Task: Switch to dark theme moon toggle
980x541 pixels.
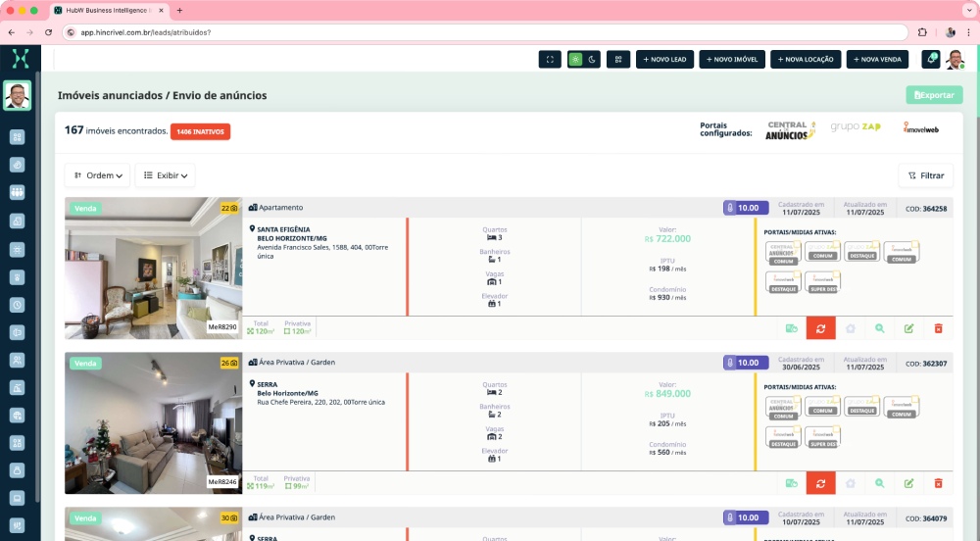Action: click(591, 59)
